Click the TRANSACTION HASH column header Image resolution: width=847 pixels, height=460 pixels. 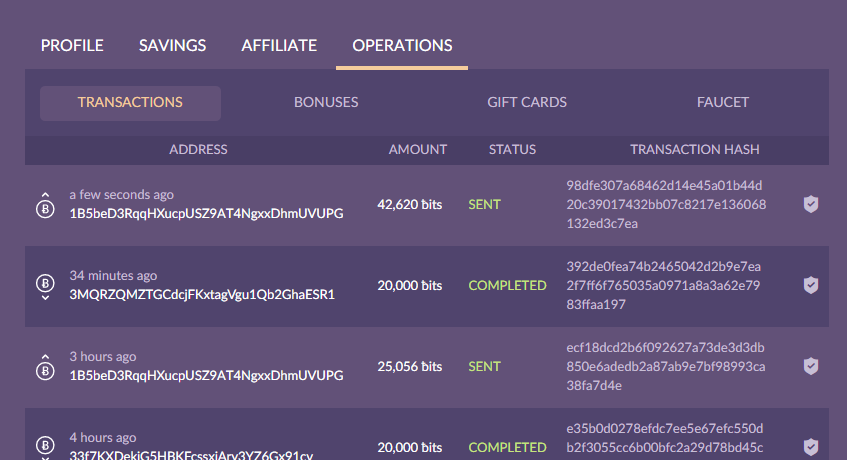tap(695, 150)
